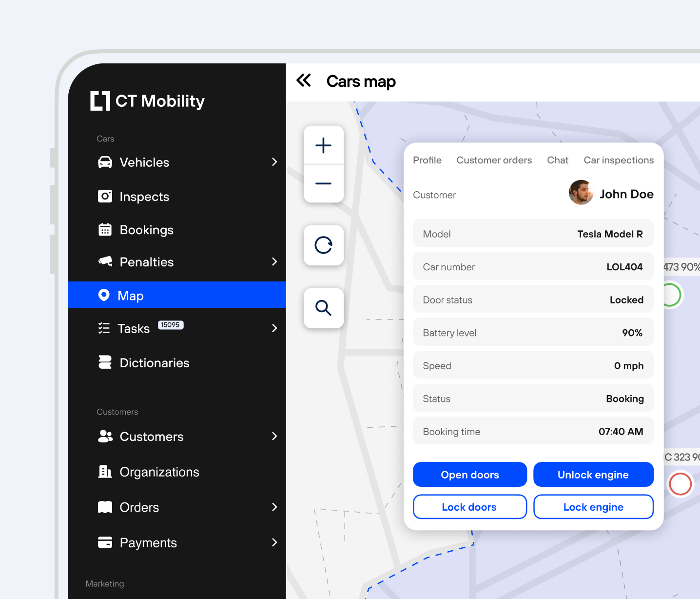The image size is (700, 599).
Task: Click the Tasks 15095 count badge
Action: coord(171,325)
